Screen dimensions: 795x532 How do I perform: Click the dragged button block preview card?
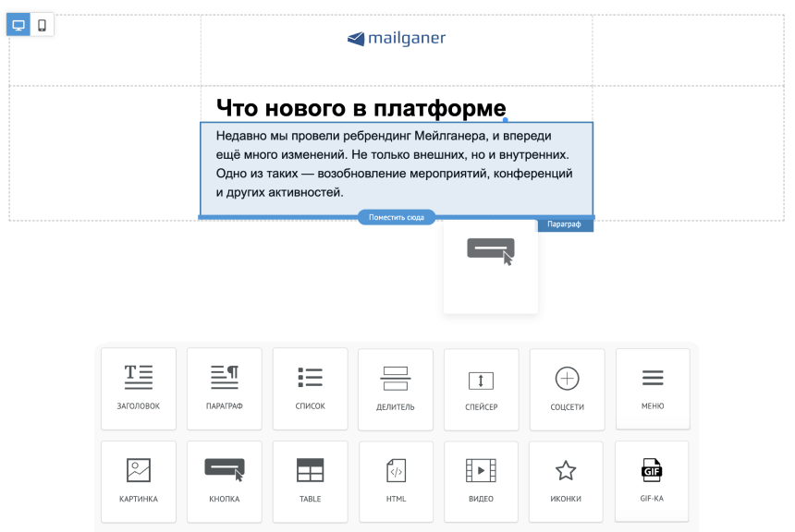490,267
